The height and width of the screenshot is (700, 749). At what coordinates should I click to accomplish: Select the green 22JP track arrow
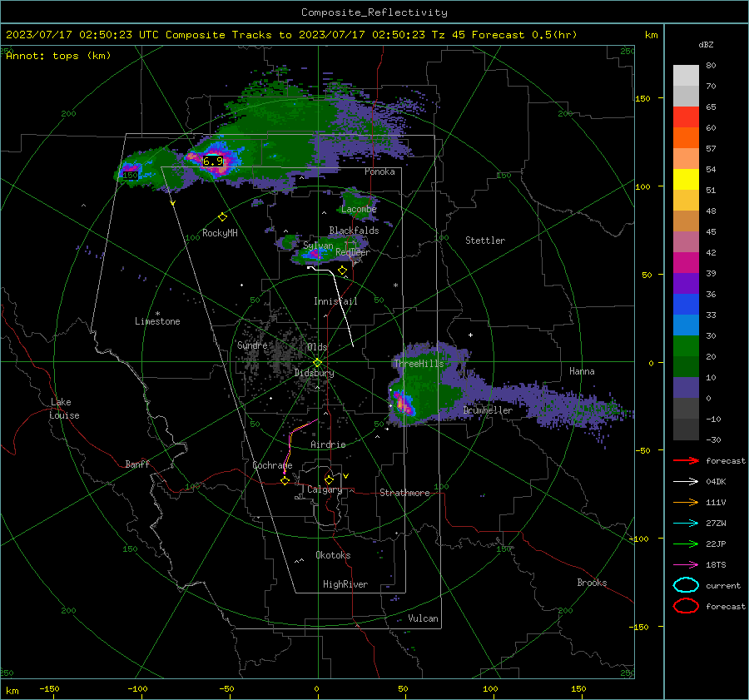coord(686,544)
